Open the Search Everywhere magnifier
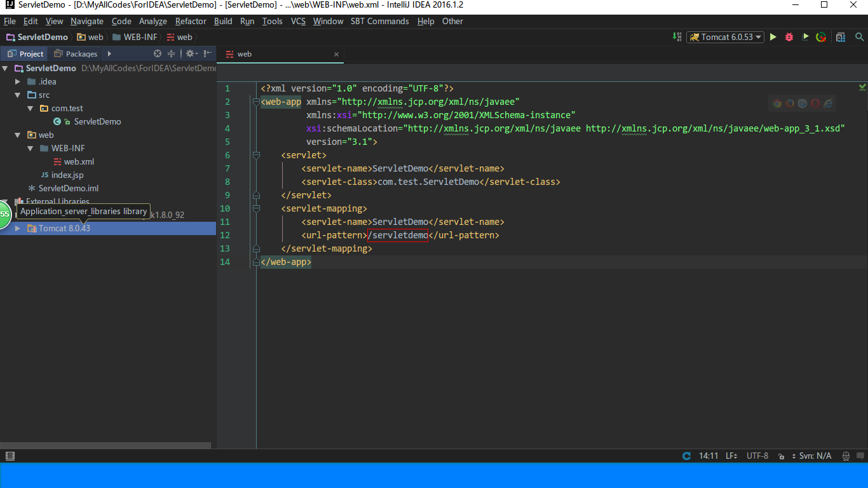 point(859,37)
